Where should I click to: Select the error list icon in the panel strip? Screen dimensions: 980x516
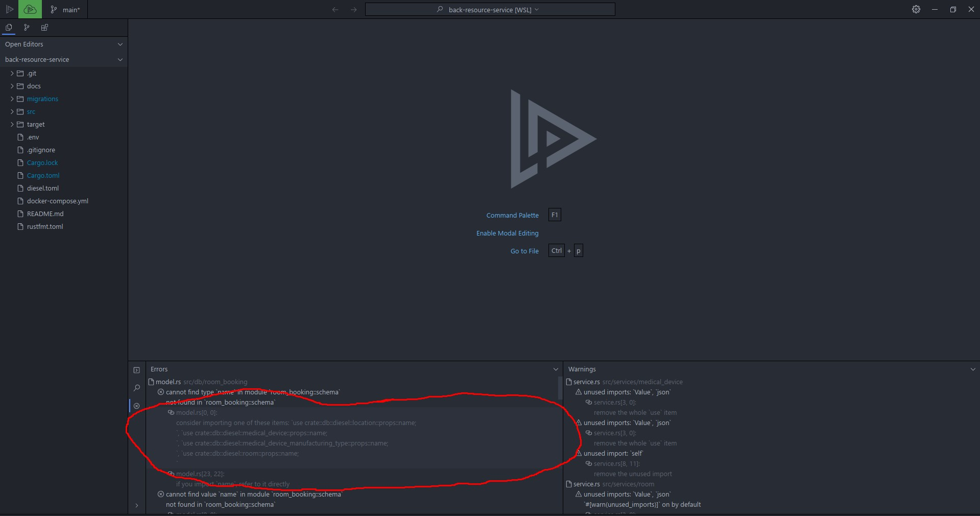(x=137, y=406)
